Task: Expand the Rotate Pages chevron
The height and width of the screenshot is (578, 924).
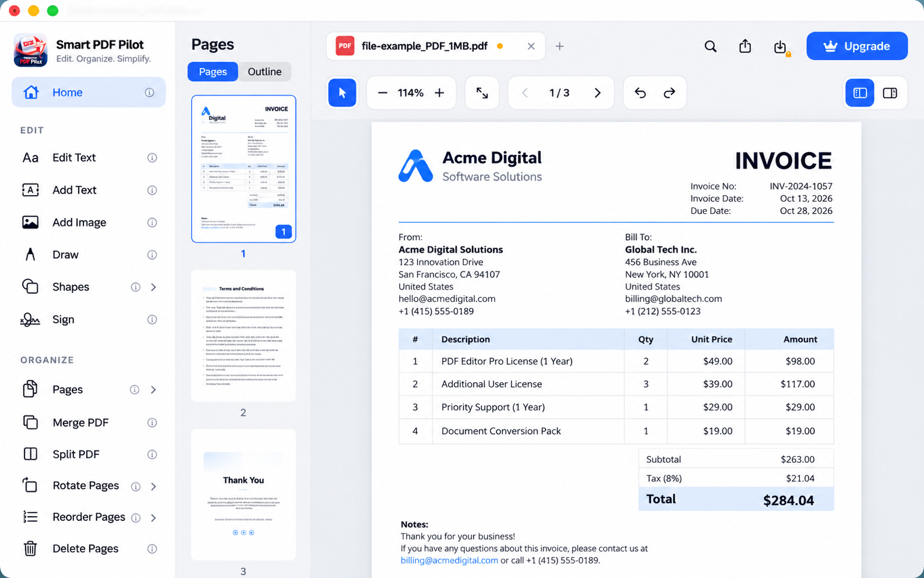Action: click(x=154, y=486)
